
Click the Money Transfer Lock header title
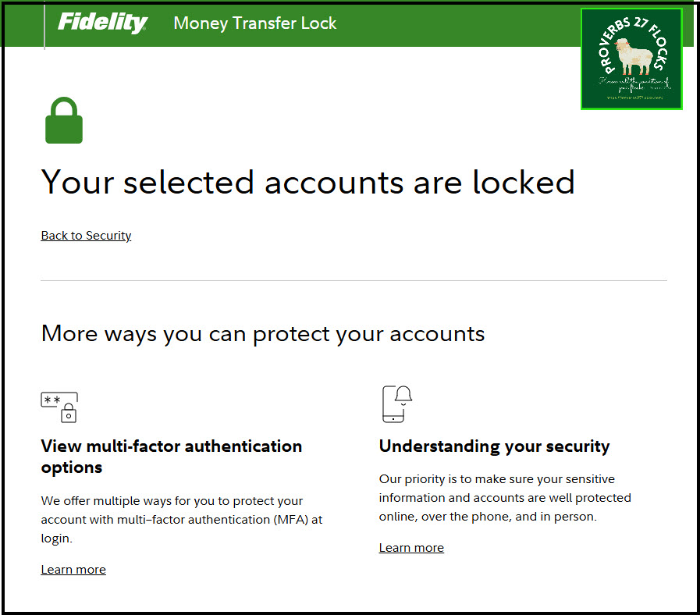tap(254, 23)
